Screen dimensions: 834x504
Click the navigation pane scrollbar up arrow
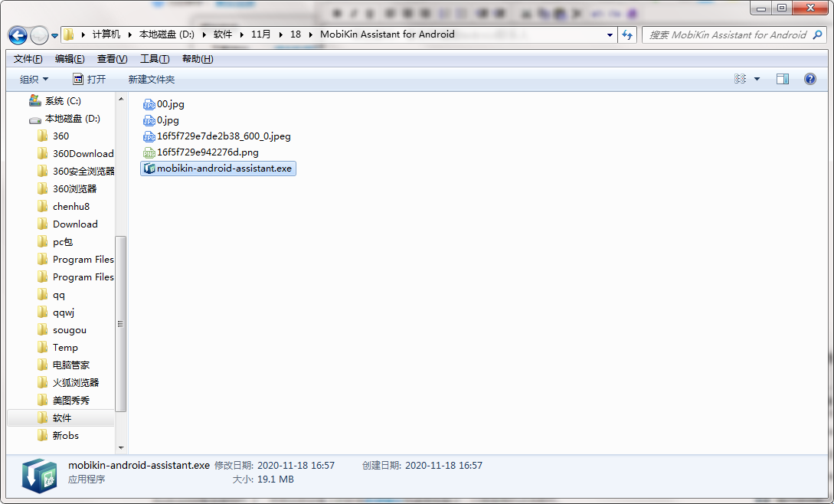(121, 99)
